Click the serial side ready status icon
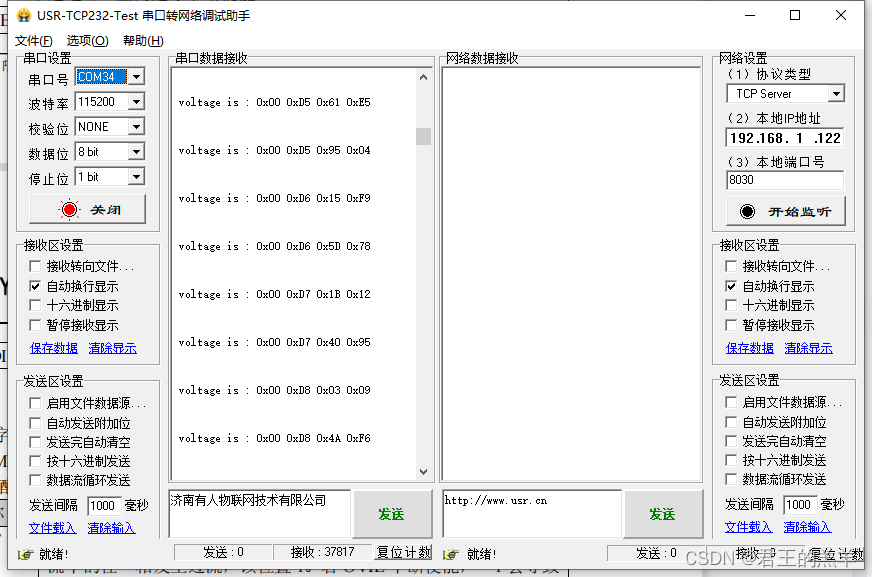The image size is (872, 577). (x=26, y=554)
